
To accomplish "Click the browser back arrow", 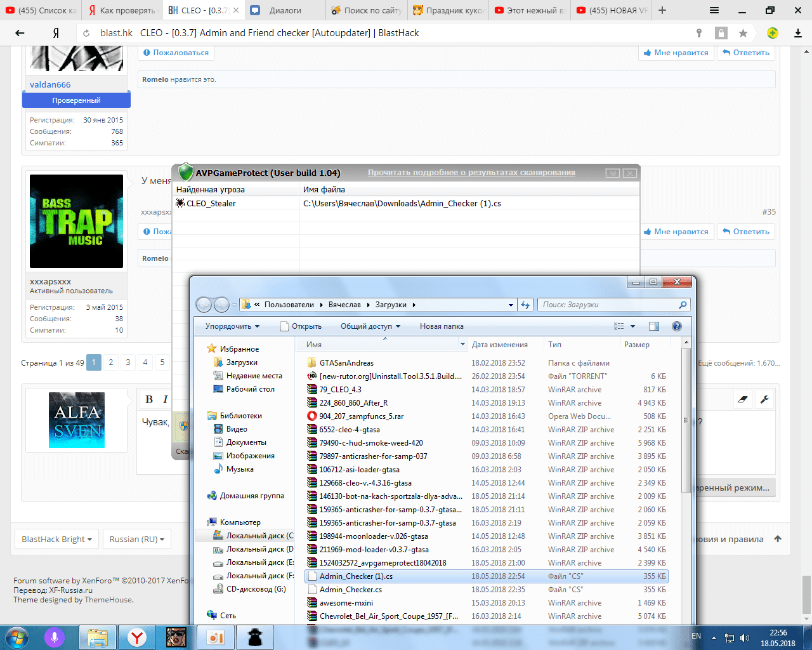I will (x=20, y=33).
